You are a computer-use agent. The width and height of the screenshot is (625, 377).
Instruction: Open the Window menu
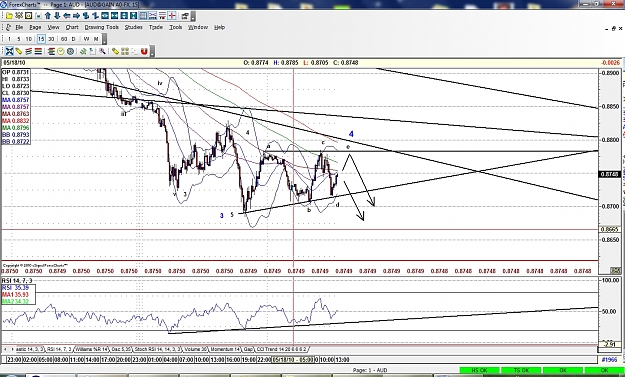click(198, 27)
